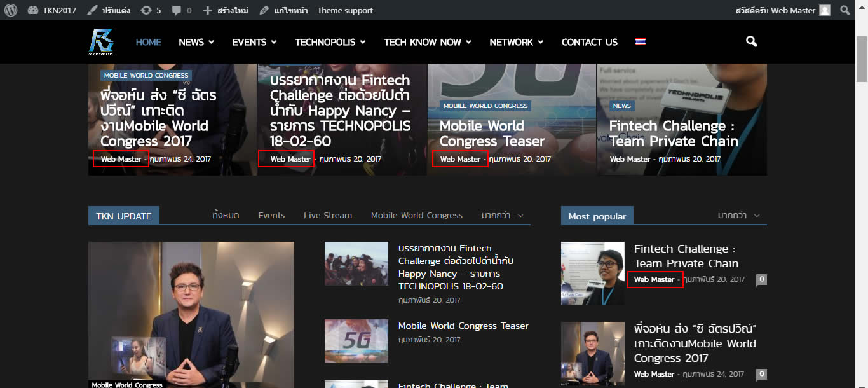Switch language via Thai flag icon
The image size is (868, 388).
(641, 42)
